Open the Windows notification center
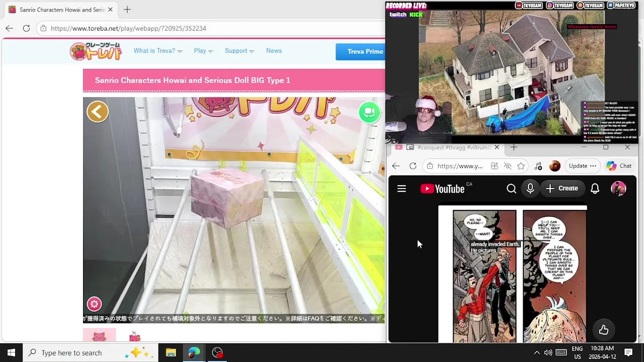The width and height of the screenshot is (644, 362). [628, 352]
